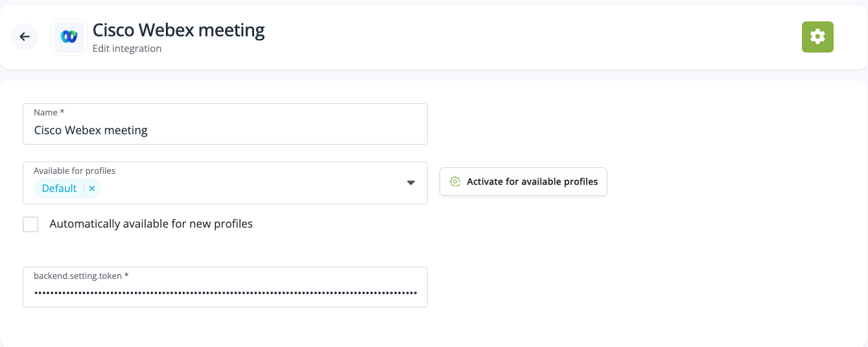Remove the Default profile chip
The image size is (868, 347).
(x=92, y=189)
